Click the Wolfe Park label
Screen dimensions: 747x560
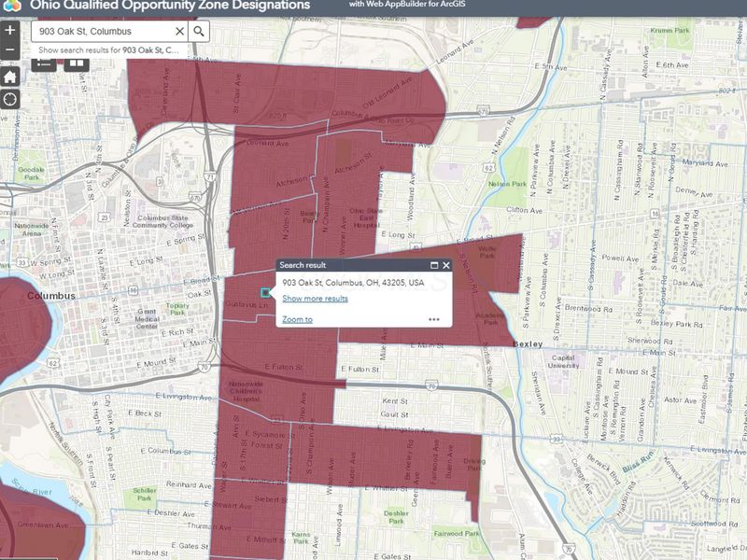click(x=486, y=252)
